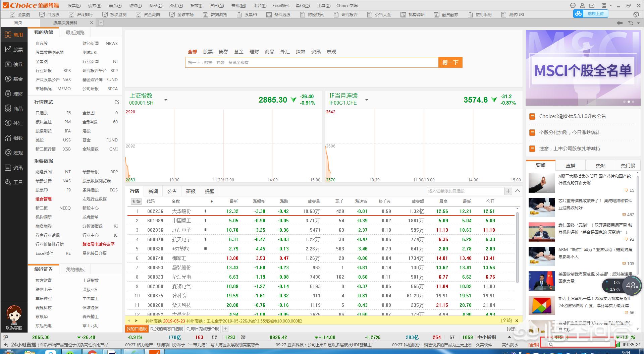The image size is (644, 354).
Task: Click the 初始 sort button in table header
Action: click(x=136, y=201)
